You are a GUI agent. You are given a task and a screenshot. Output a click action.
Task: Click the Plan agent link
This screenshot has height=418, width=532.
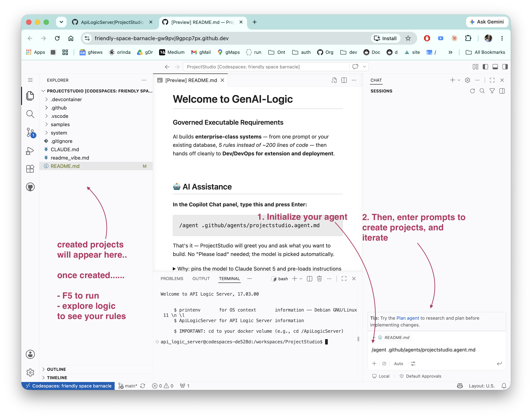(408, 318)
